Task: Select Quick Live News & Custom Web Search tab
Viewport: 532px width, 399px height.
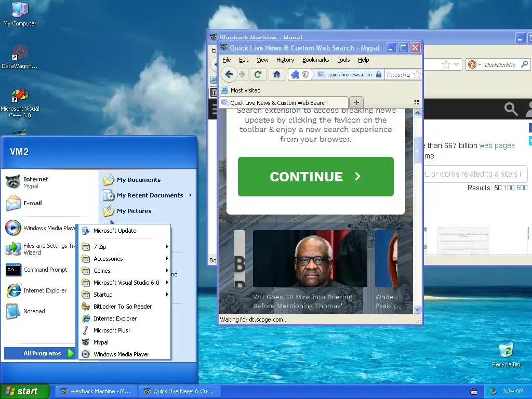Action: click(x=284, y=102)
